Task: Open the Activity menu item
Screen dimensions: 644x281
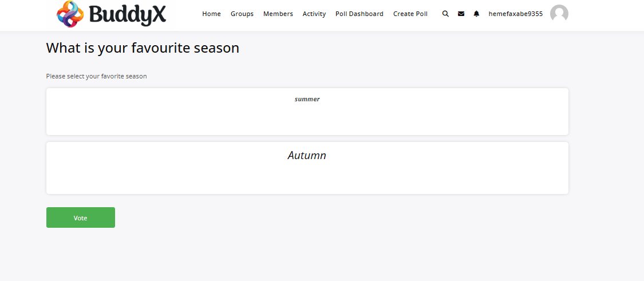Action: (314, 14)
